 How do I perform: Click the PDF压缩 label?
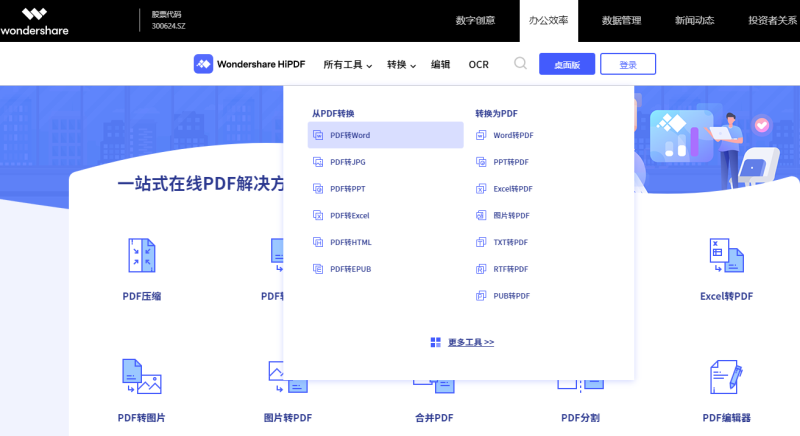tap(142, 296)
